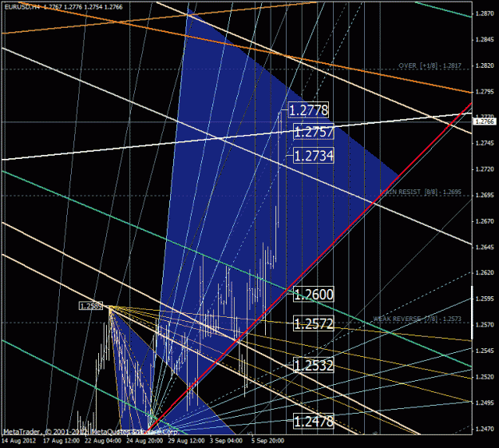Click the 1.2572 price label
Viewport: 499px width, 448px height.
314,323
